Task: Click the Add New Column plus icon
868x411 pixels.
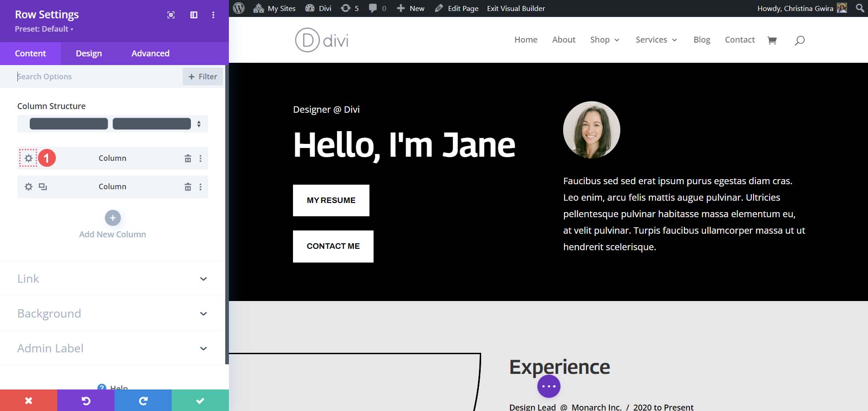Action: 113,218
